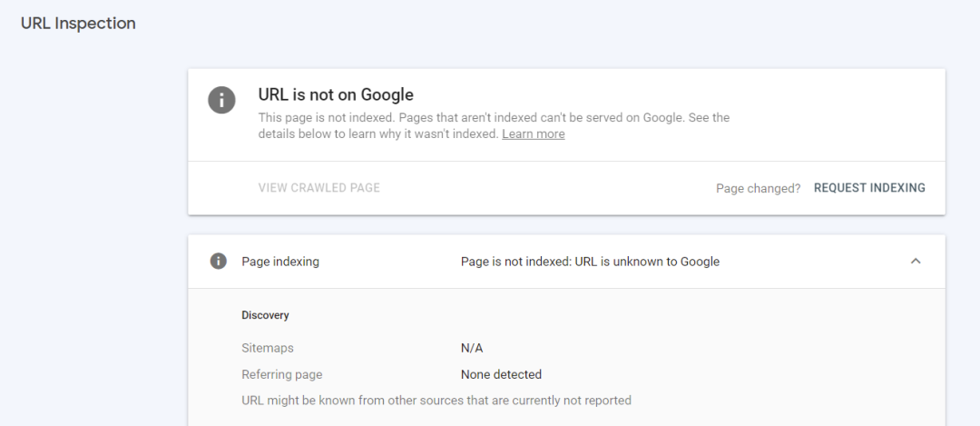This screenshot has height=426, width=980.
Task: Click the 'URL might be known from other sources' note
Action: click(436, 401)
